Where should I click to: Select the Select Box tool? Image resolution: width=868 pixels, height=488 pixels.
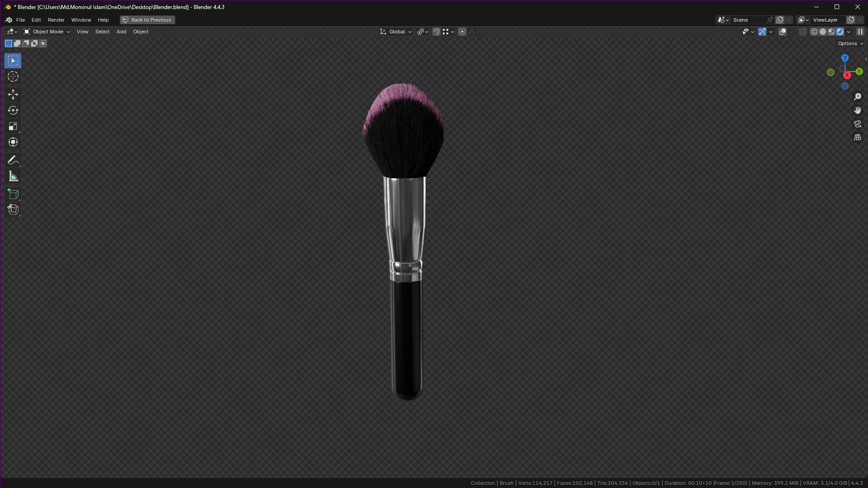tap(13, 61)
